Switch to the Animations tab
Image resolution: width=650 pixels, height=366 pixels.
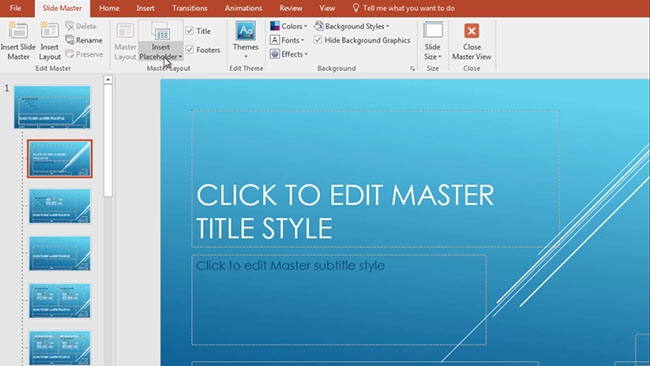(x=243, y=8)
